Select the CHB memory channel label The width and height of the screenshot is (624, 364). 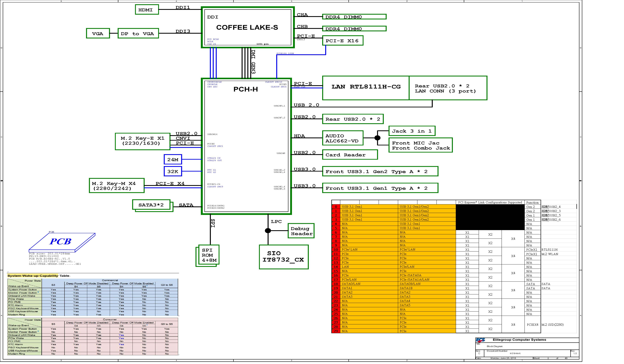click(302, 27)
